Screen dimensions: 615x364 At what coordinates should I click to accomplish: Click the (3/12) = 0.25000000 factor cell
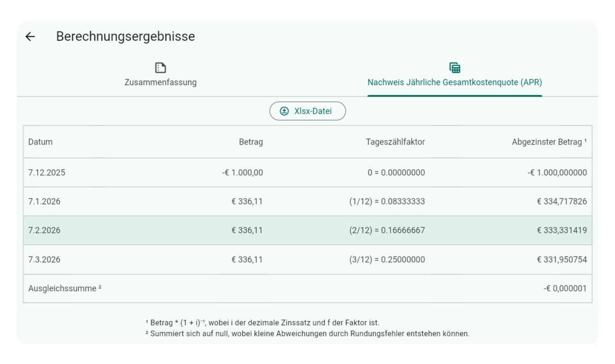(x=387, y=260)
